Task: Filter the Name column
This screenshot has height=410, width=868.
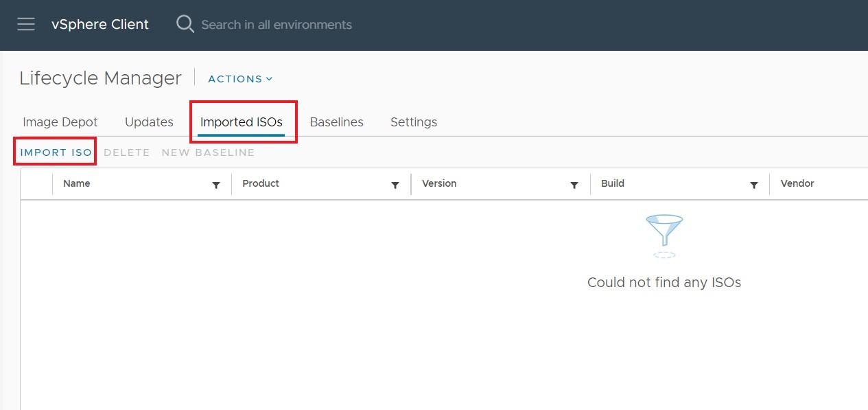Action: coord(216,185)
